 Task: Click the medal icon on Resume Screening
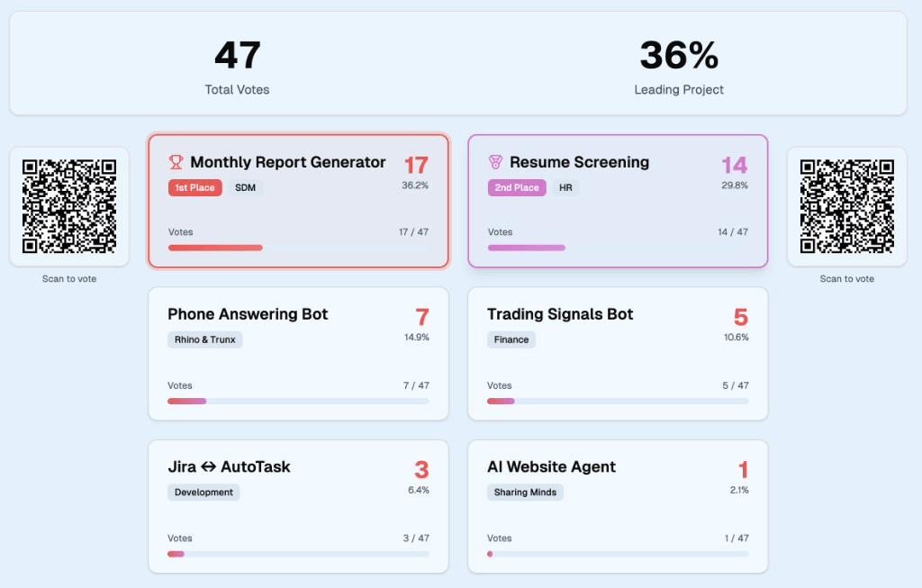point(494,162)
